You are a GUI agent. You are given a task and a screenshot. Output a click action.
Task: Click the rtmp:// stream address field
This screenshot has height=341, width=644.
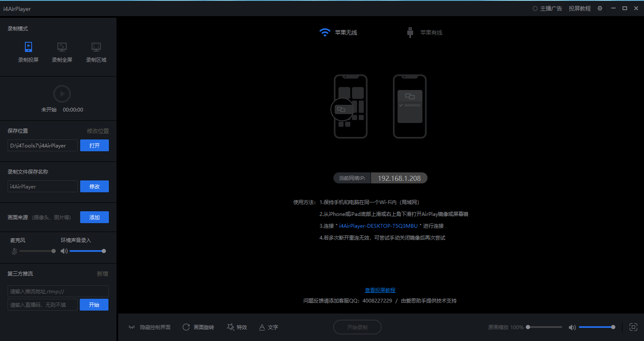[58, 291]
